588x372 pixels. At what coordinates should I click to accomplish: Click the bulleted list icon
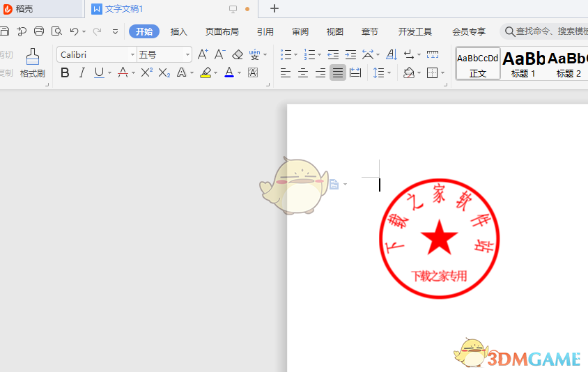(x=286, y=55)
